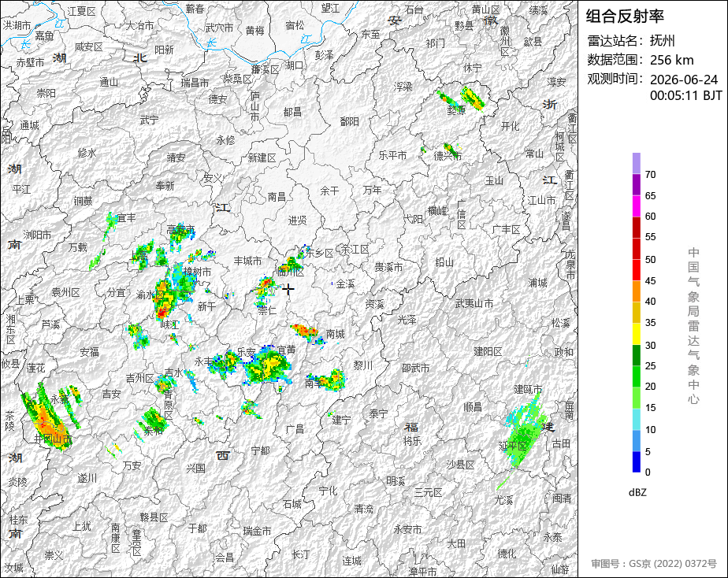Pick the dark red 55–60 dBZ legend swatch
Viewport: 728px width, 578px height.
pyautogui.click(x=637, y=228)
